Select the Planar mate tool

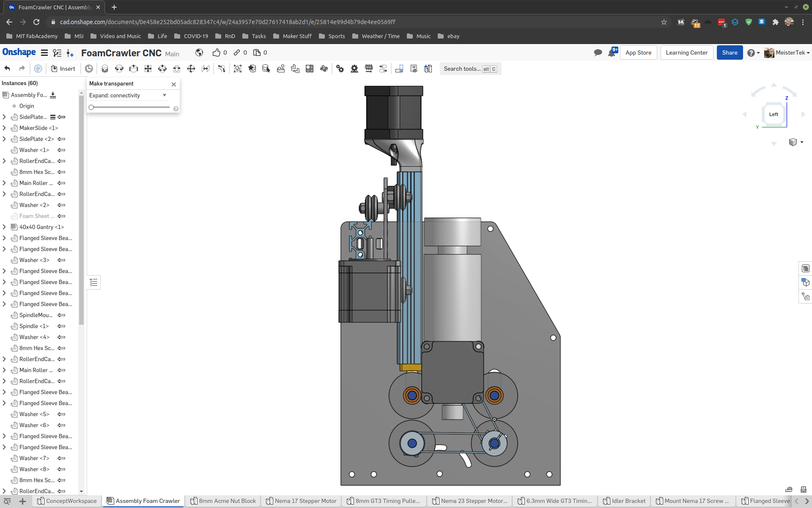pos(148,69)
